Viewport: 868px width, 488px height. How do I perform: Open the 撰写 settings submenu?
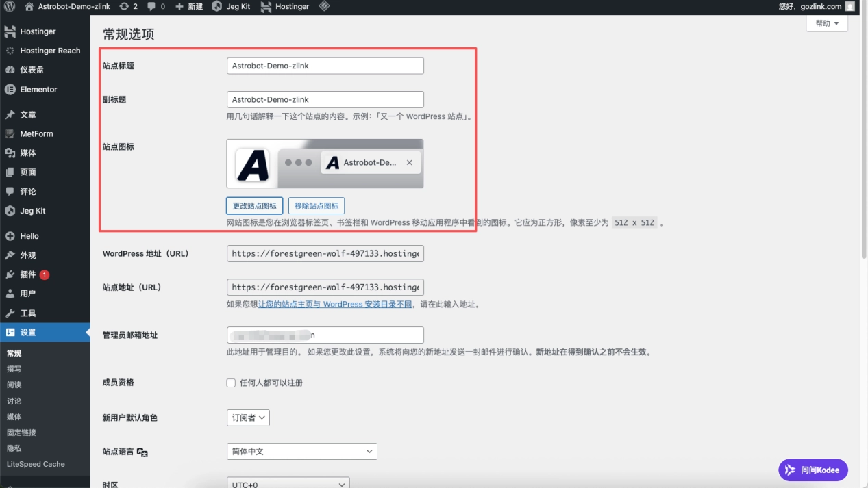click(x=14, y=369)
